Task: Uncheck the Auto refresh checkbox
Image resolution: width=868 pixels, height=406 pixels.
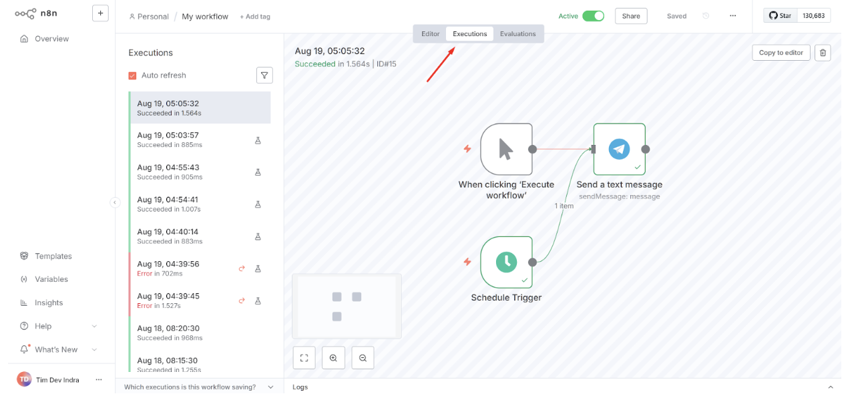Action: point(132,75)
